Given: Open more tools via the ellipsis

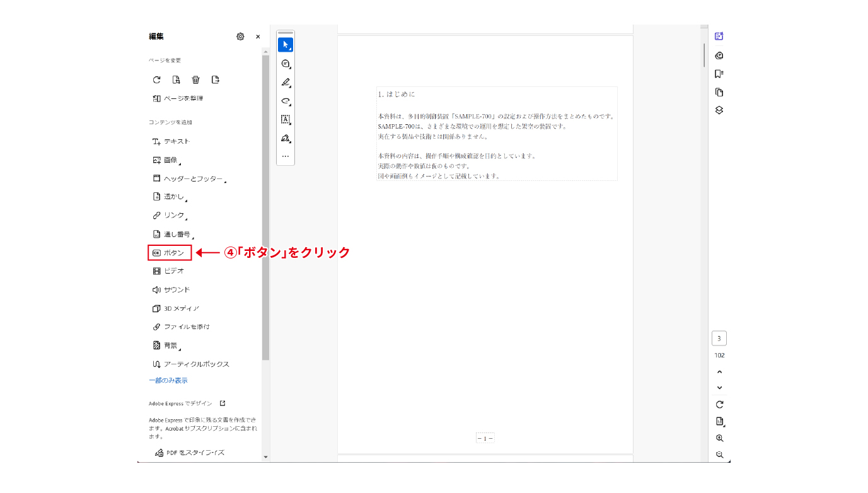Looking at the screenshot, I should coord(285,156).
